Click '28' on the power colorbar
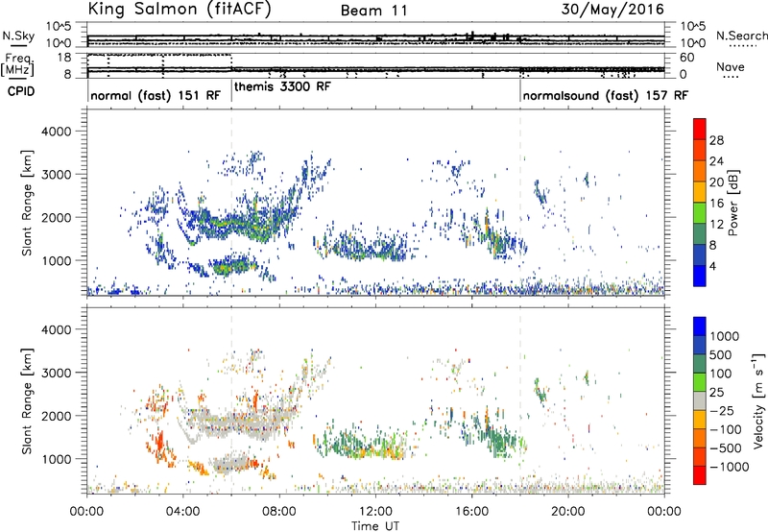Viewport: 768px width, 532px height. [716, 140]
